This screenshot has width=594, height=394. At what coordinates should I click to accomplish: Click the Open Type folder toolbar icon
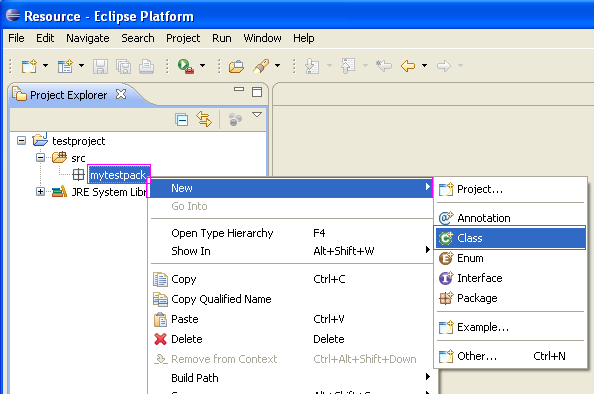pos(236,66)
